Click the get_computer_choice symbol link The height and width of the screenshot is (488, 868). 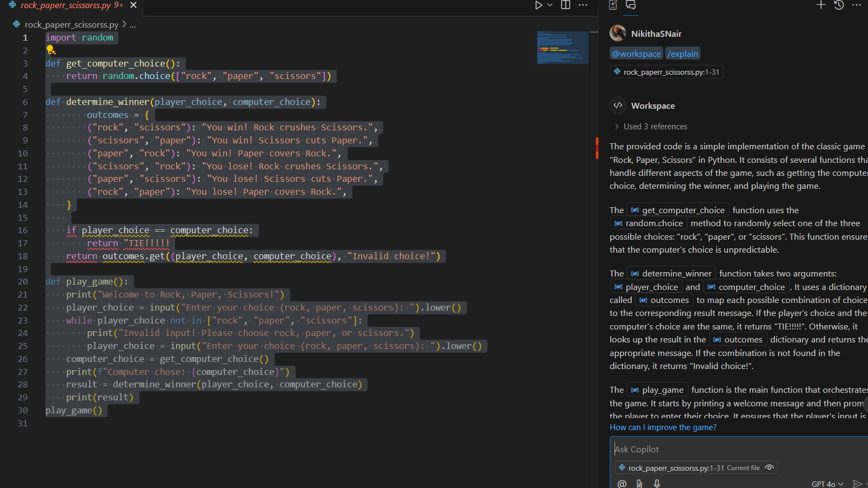(x=678, y=210)
